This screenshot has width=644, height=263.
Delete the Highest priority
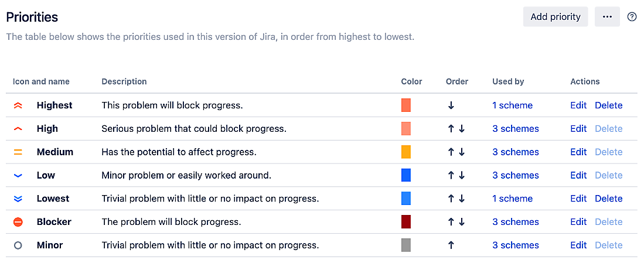(609, 105)
